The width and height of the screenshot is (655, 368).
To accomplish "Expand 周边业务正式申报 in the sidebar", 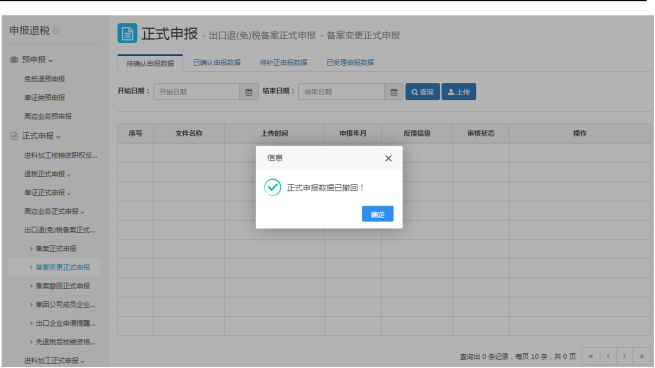I will click(x=54, y=211).
